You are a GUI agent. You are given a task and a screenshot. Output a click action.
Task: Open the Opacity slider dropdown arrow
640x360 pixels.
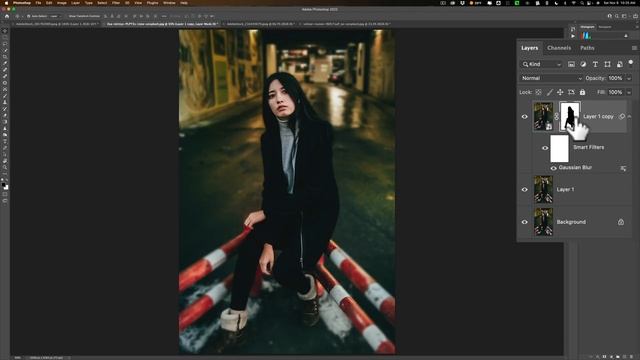pyautogui.click(x=629, y=78)
